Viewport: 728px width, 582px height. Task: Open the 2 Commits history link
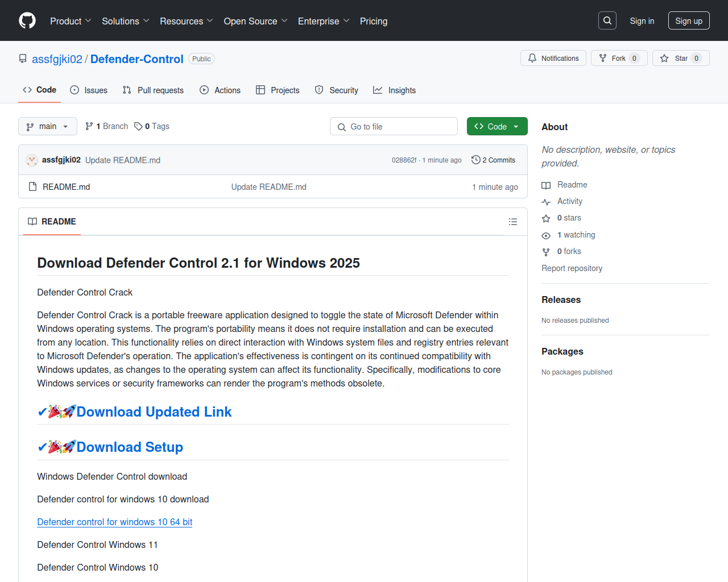click(x=493, y=160)
